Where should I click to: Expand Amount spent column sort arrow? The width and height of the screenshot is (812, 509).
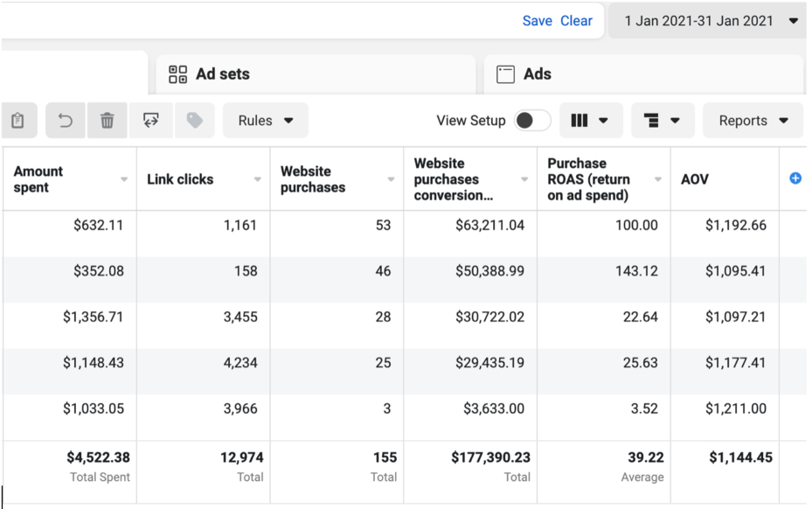coord(124,179)
